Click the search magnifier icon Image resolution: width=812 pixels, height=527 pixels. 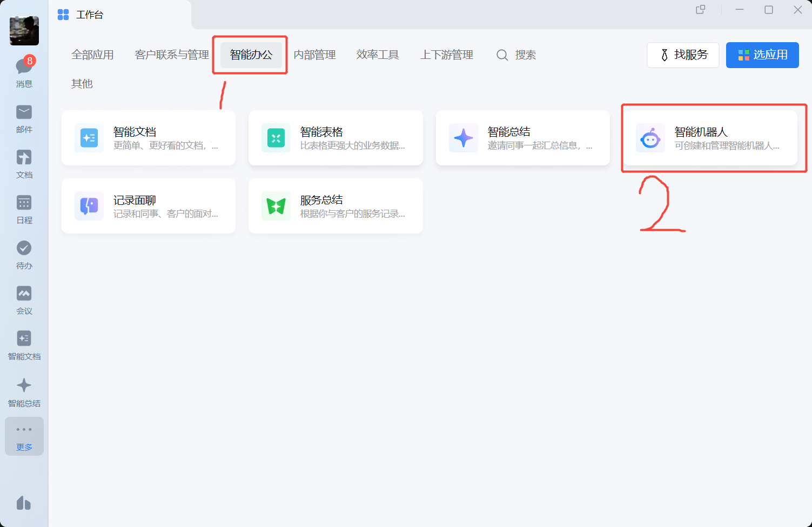[x=502, y=55]
